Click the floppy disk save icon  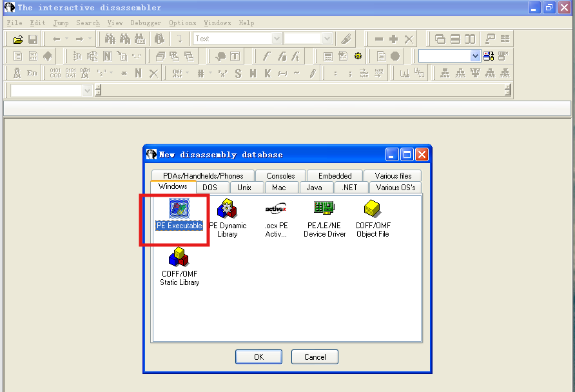[x=33, y=39]
